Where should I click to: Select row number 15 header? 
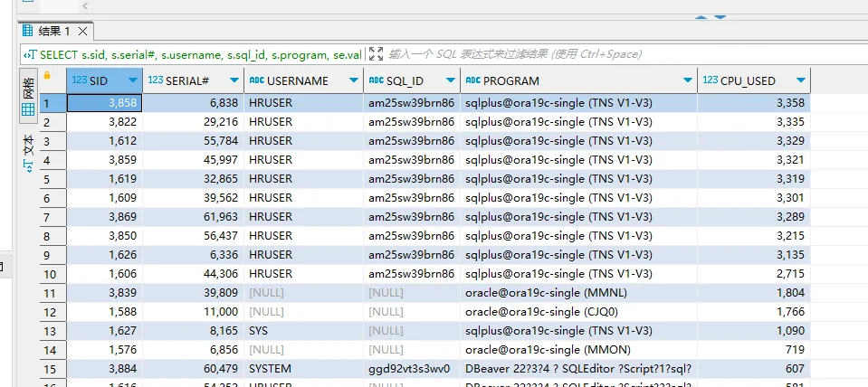click(53, 369)
